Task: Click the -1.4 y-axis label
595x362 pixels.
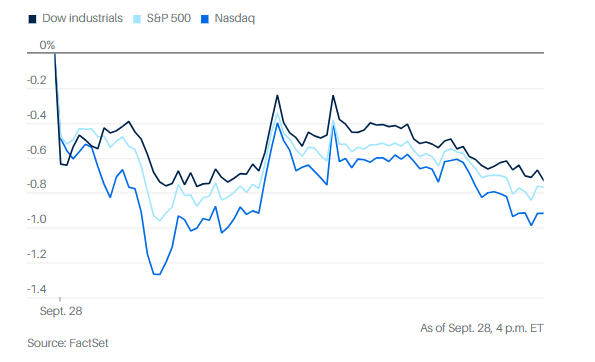Action: (x=37, y=289)
